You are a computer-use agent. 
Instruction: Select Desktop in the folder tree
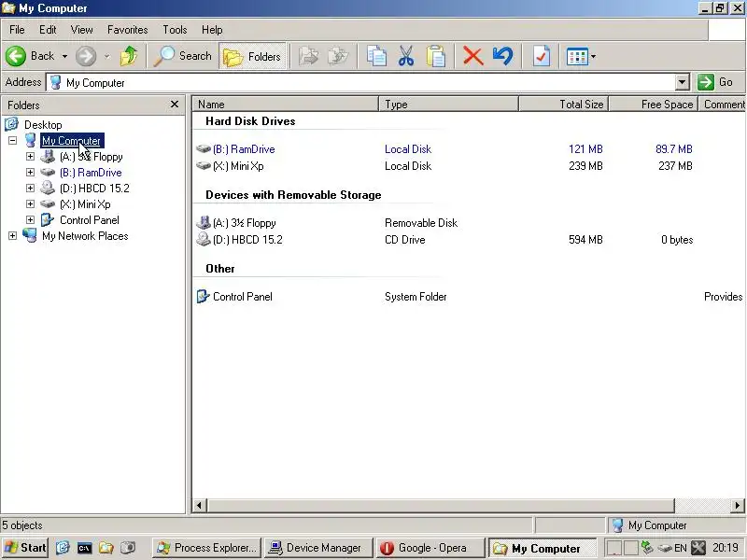tap(43, 125)
